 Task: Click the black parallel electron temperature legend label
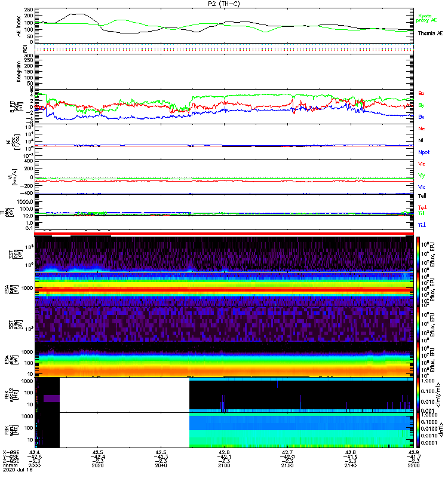click(x=422, y=196)
